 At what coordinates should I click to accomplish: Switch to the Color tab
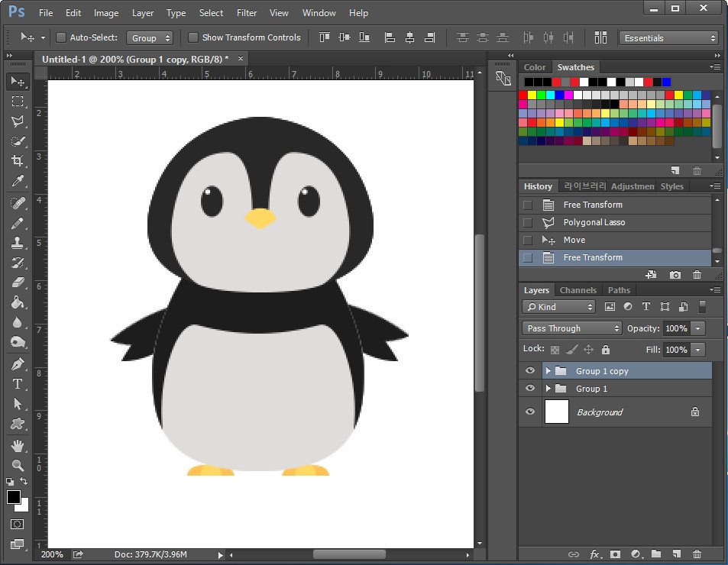(x=535, y=67)
